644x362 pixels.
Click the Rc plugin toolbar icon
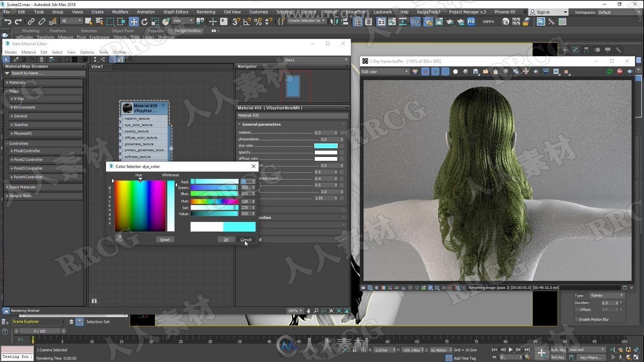tap(541, 22)
